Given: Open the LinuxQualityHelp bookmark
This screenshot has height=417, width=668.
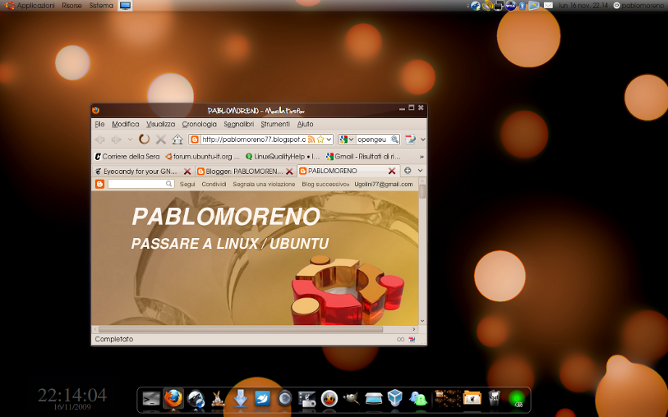Looking at the screenshot, I should pos(282,157).
